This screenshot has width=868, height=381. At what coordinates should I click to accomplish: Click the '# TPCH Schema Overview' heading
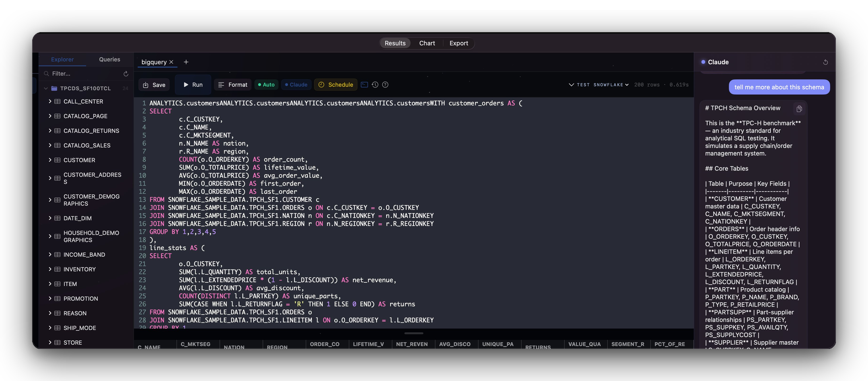743,108
